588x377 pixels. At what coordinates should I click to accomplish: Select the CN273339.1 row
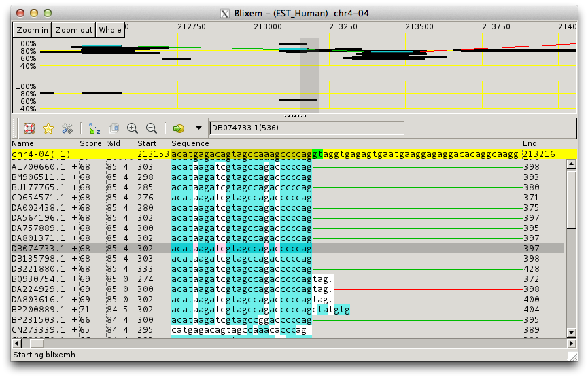point(288,330)
